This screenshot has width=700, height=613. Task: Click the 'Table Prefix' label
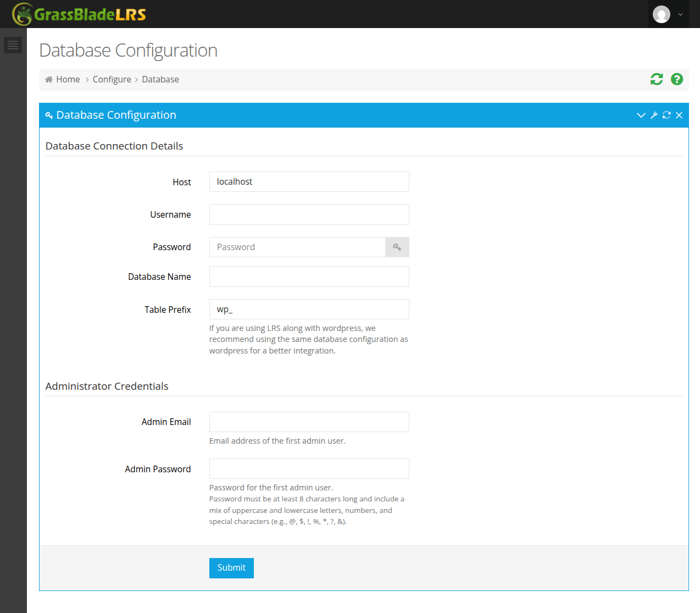[x=168, y=310]
